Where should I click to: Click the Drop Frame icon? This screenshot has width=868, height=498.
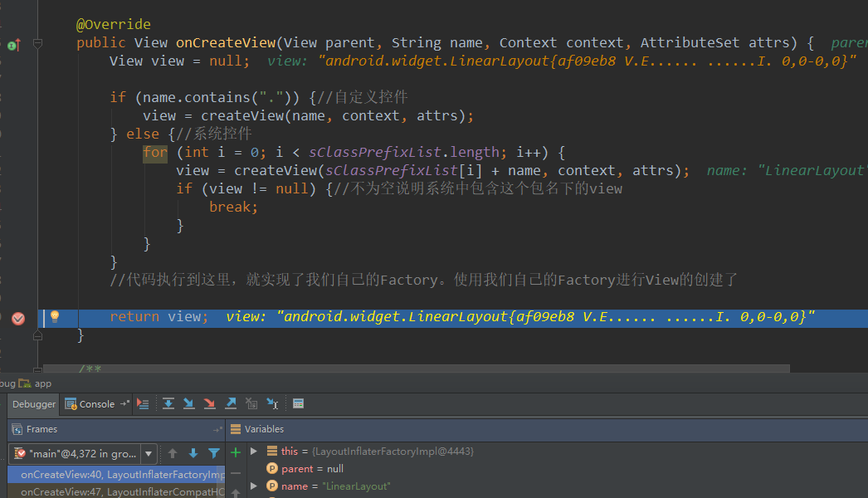coord(251,404)
